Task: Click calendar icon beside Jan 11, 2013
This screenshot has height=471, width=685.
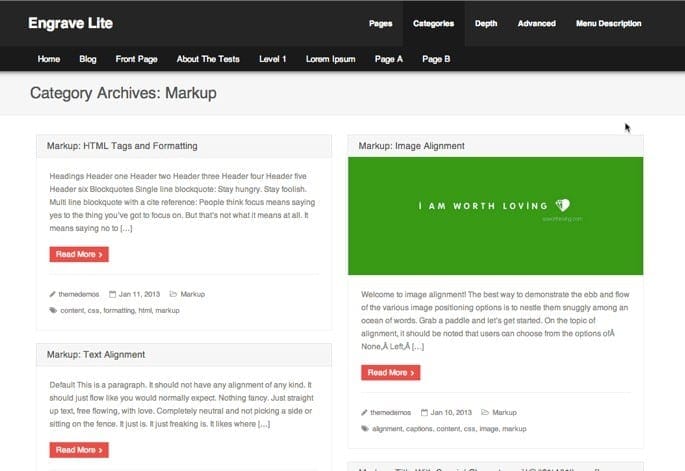Action: 112,294
